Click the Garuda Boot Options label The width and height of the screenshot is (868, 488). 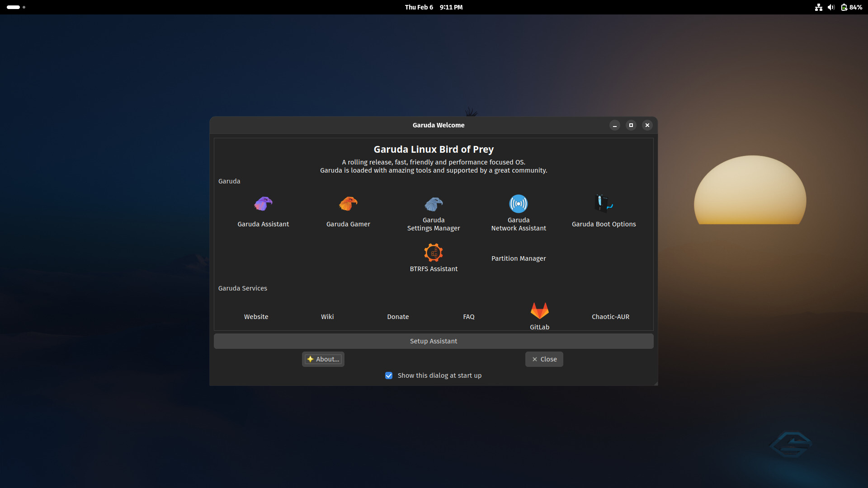click(604, 224)
